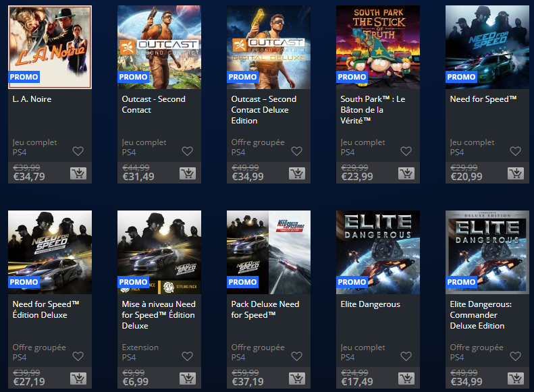Open Elite Dangerous: Commander Deluxe Edition title
Image resolution: width=534 pixels, height=392 pixels.
(x=481, y=315)
